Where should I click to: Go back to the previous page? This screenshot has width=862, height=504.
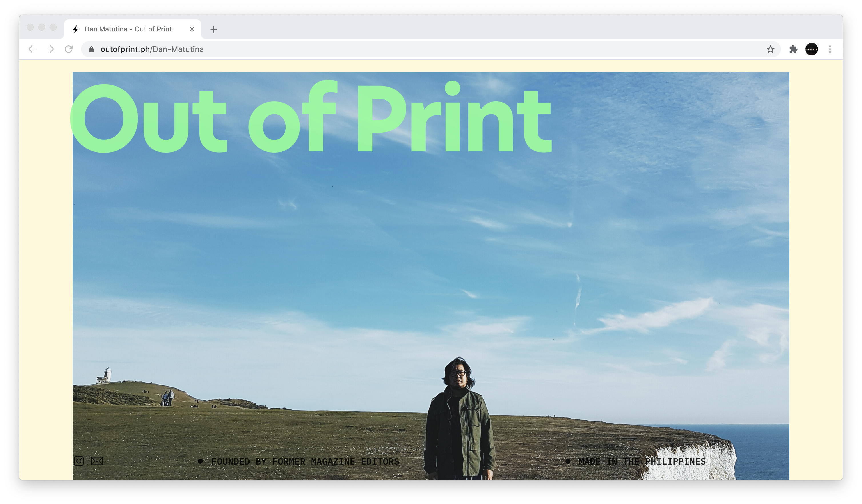click(32, 49)
